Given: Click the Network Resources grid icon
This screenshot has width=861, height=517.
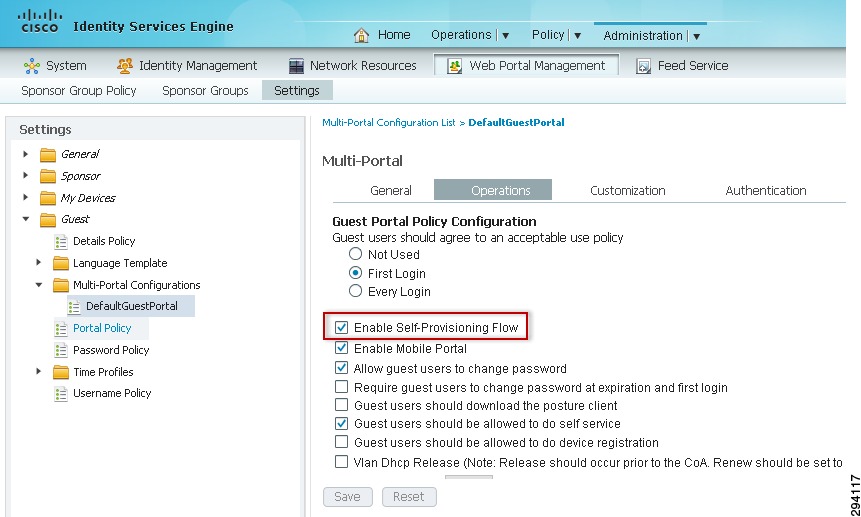Looking at the screenshot, I should click(296, 66).
